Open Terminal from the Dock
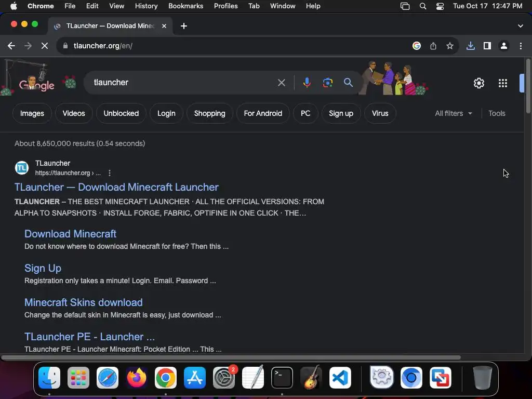The height and width of the screenshot is (399, 532). pyautogui.click(x=282, y=378)
